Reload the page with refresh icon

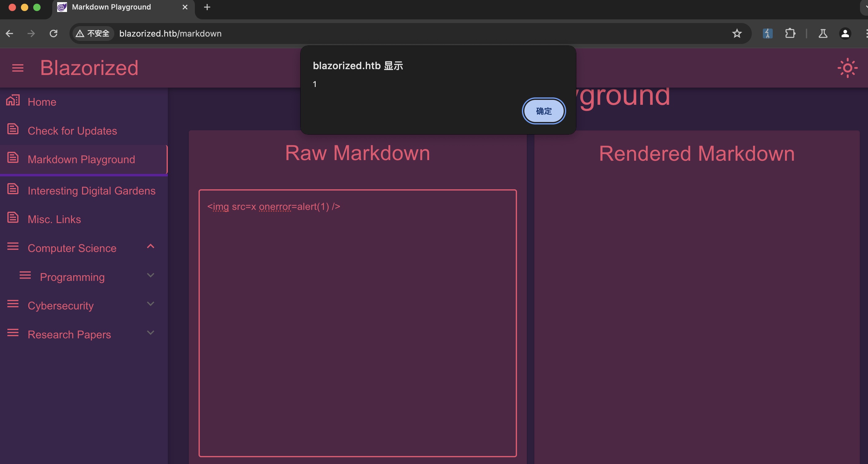pos(53,33)
